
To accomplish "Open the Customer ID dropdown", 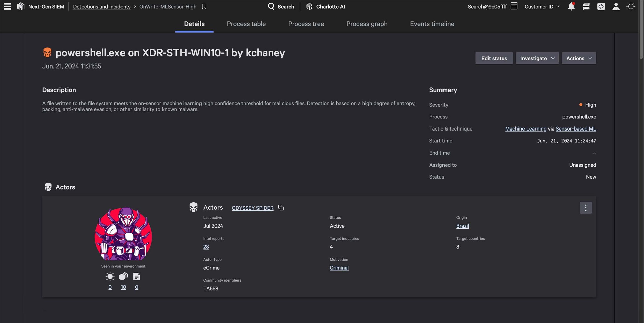I will click(x=542, y=7).
